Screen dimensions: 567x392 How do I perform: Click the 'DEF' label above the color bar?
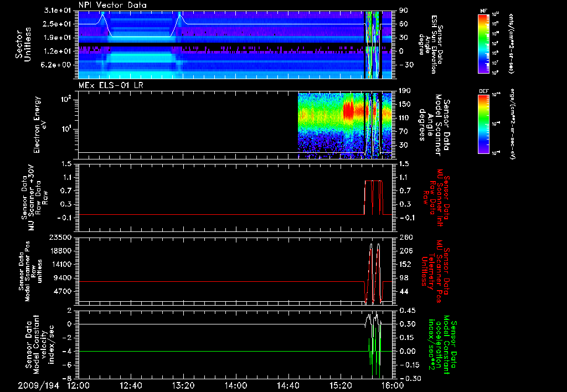pos(483,91)
